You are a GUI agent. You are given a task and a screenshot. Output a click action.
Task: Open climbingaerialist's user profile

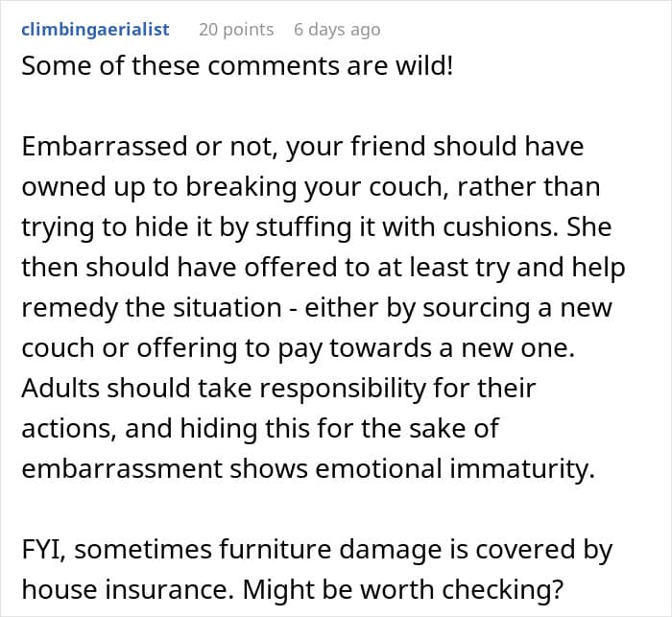pos(95,30)
